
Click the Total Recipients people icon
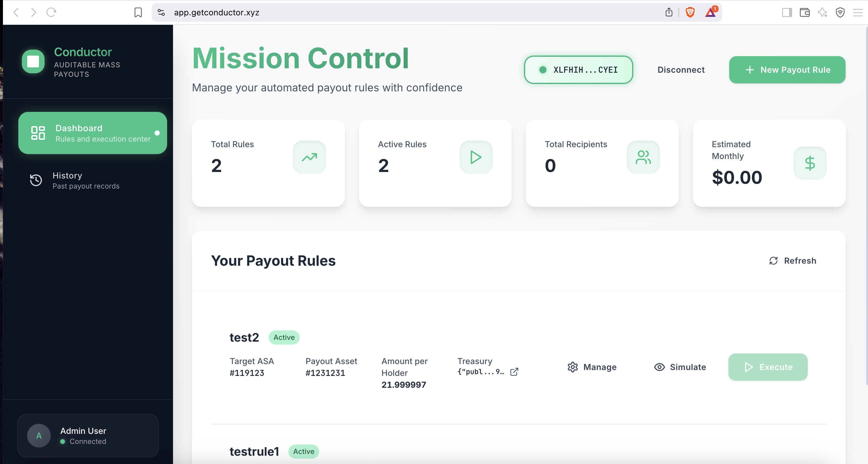(642, 157)
